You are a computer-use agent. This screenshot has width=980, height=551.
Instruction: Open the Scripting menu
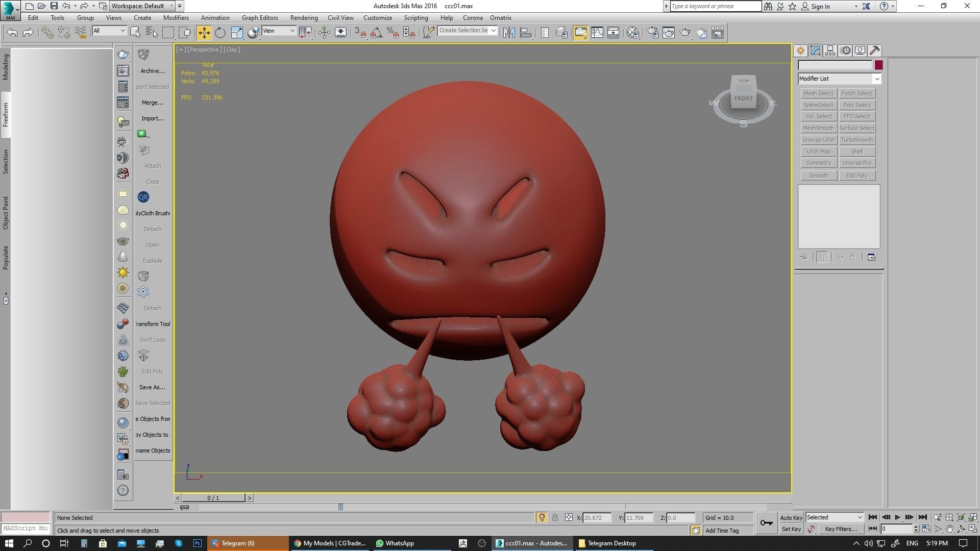click(x=416, y=18)
